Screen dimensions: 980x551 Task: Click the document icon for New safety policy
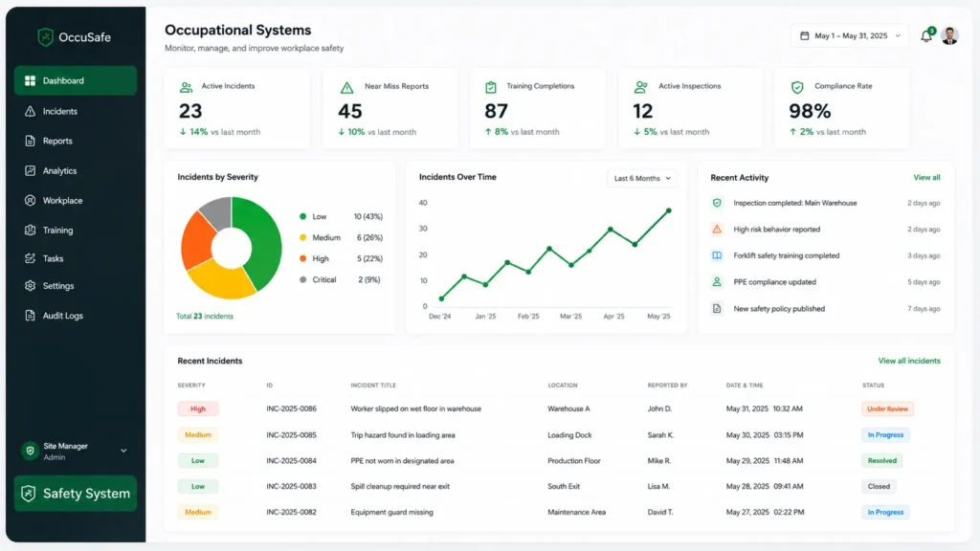tap(717, 309)
